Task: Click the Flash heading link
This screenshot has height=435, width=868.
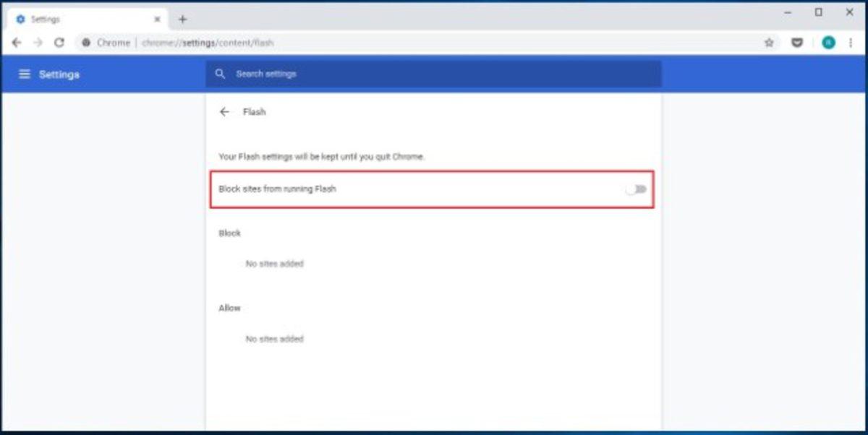Action: 254,112
